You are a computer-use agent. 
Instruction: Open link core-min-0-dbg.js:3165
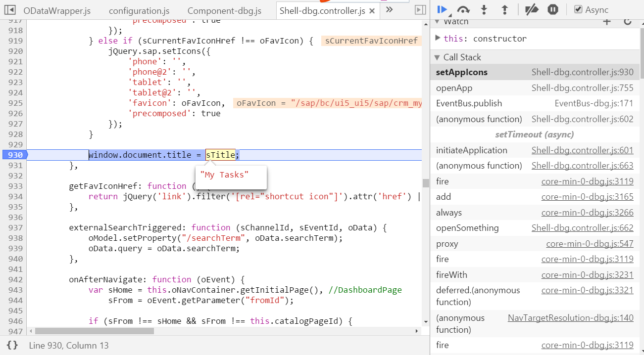588,197
